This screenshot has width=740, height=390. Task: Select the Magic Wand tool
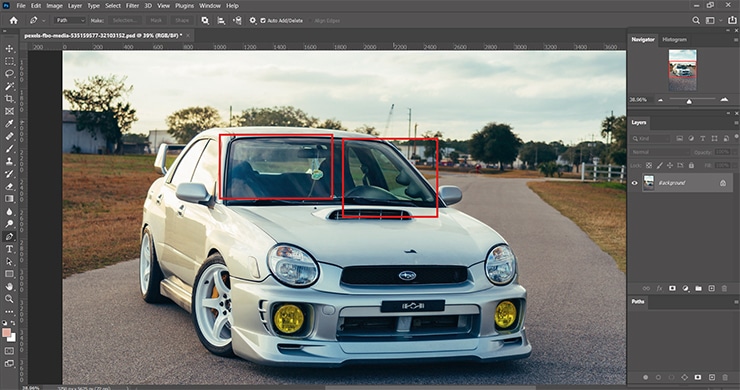9,86
